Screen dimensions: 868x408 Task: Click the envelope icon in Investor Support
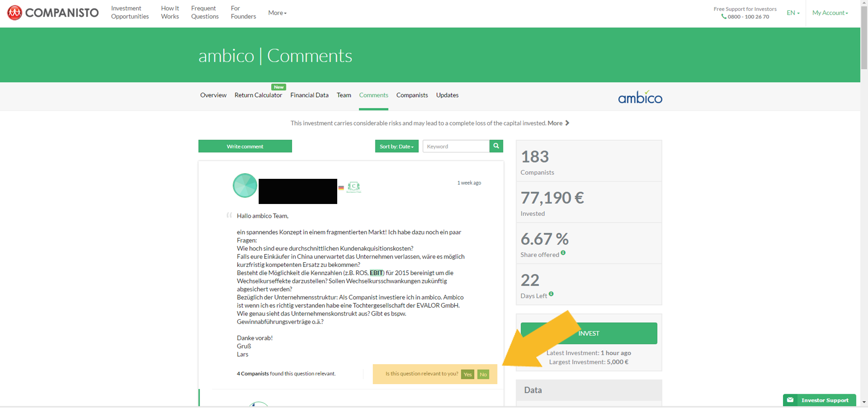coord(790,400)
